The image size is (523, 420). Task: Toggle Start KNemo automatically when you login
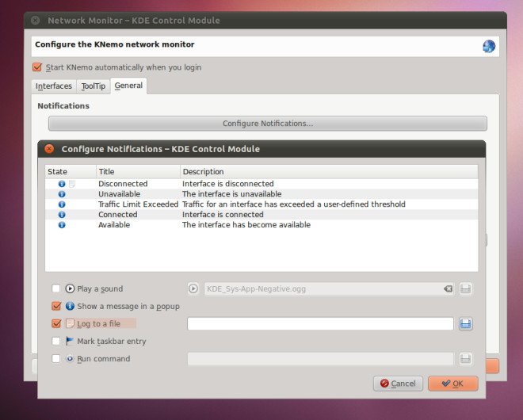coord(37,67)
